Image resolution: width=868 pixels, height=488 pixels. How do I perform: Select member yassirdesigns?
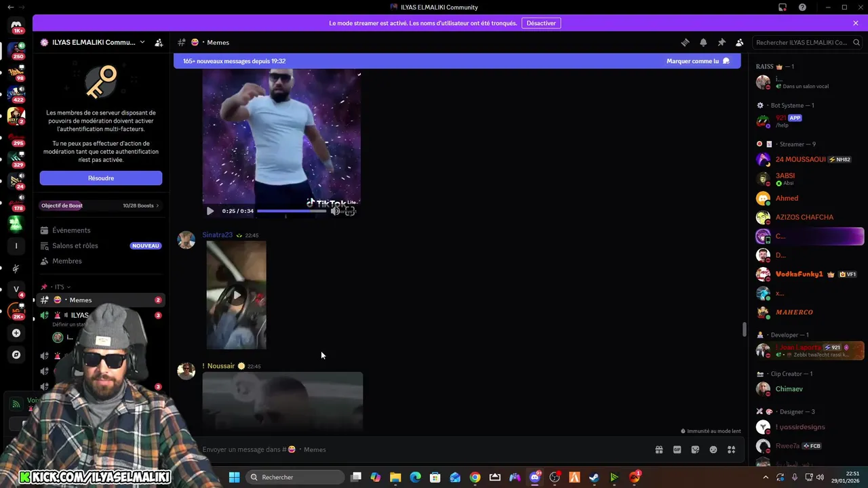[810, 427]
